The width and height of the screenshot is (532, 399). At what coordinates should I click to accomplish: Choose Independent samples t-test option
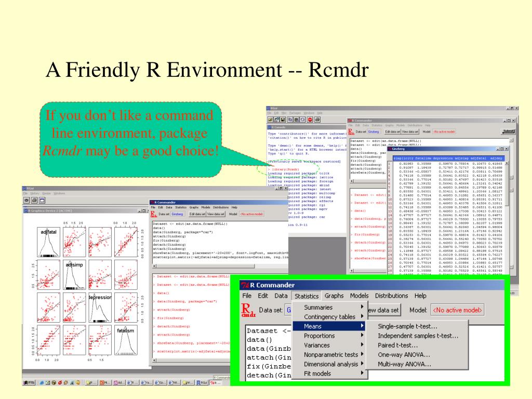click(x=418, y=336)
